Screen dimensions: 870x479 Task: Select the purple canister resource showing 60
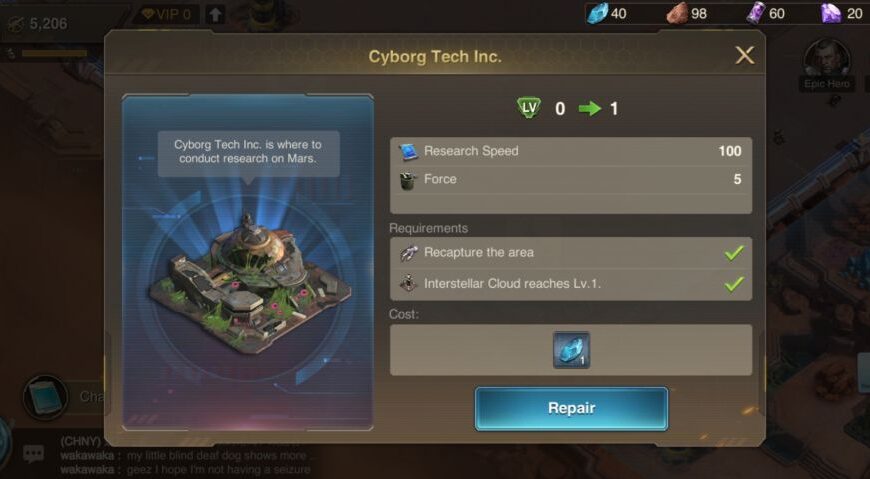pos(766,13)
